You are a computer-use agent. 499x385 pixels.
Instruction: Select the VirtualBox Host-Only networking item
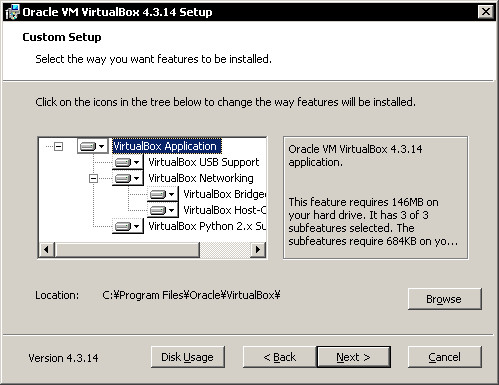[225, 210]
